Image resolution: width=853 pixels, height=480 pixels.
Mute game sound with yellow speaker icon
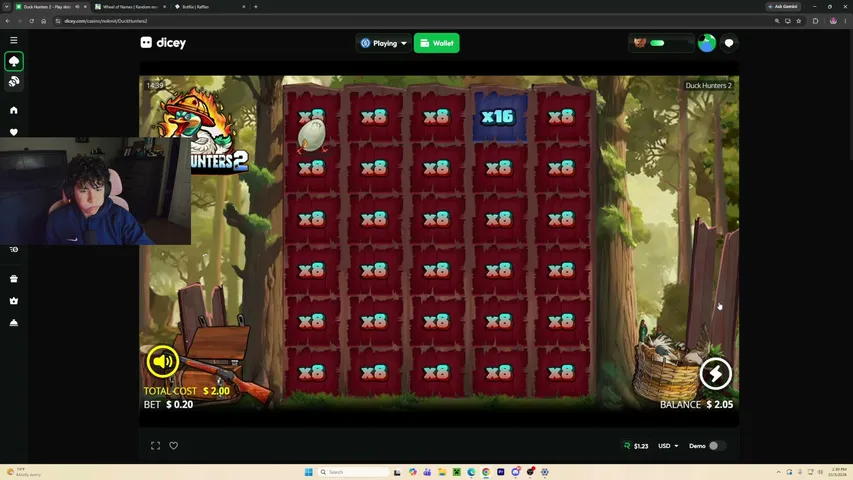163,361
